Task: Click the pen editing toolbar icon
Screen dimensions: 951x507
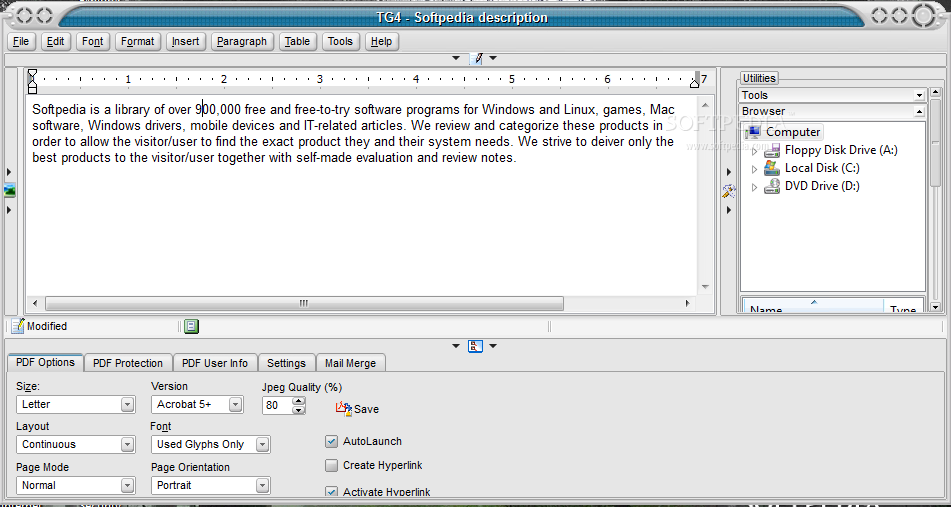Action: point(476,58)
